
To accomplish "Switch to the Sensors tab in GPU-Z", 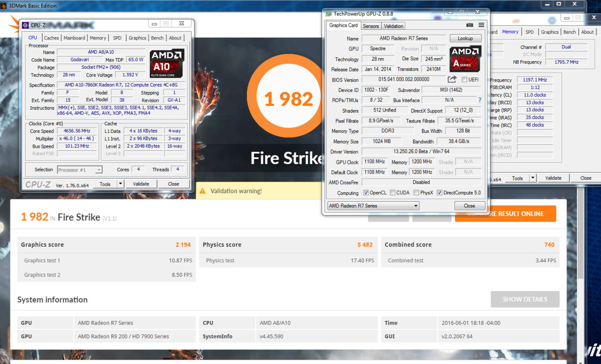I will point(371,26).
